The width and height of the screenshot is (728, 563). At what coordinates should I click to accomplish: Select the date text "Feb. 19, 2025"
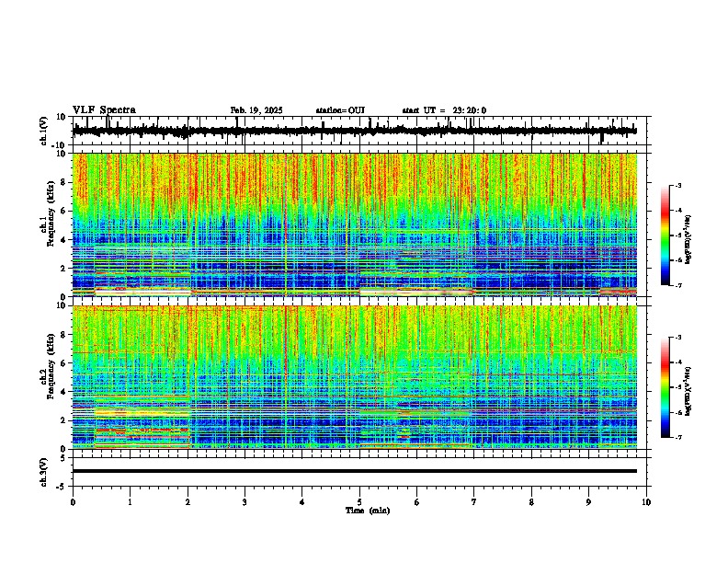(256, 110)
